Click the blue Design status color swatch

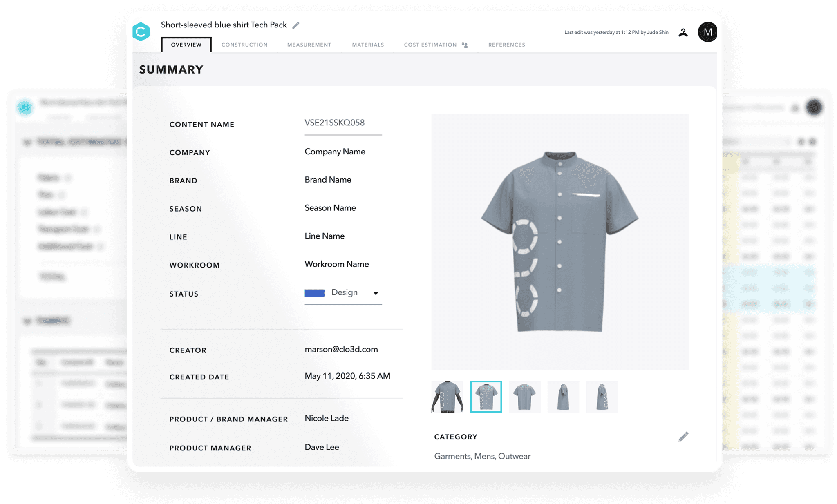click(314, 293)
